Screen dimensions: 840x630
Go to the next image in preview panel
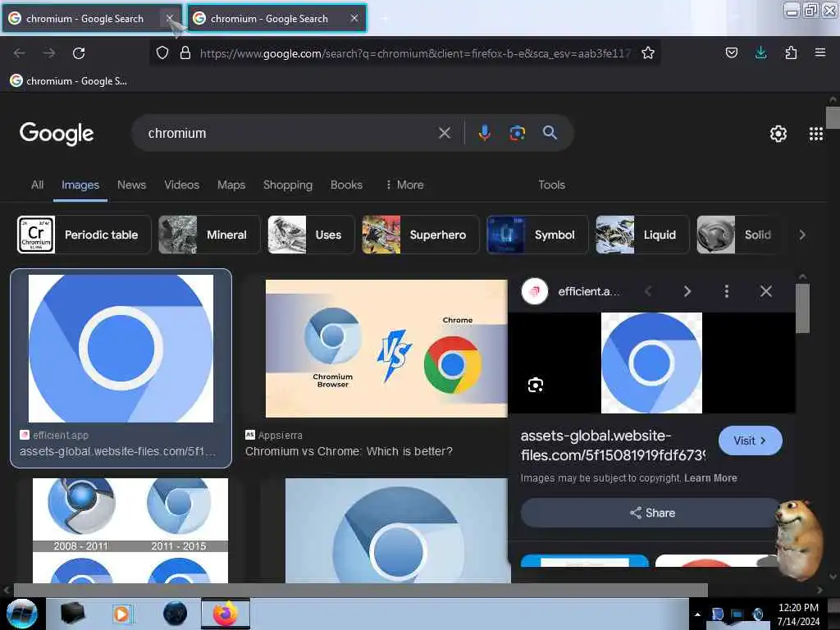687,291
